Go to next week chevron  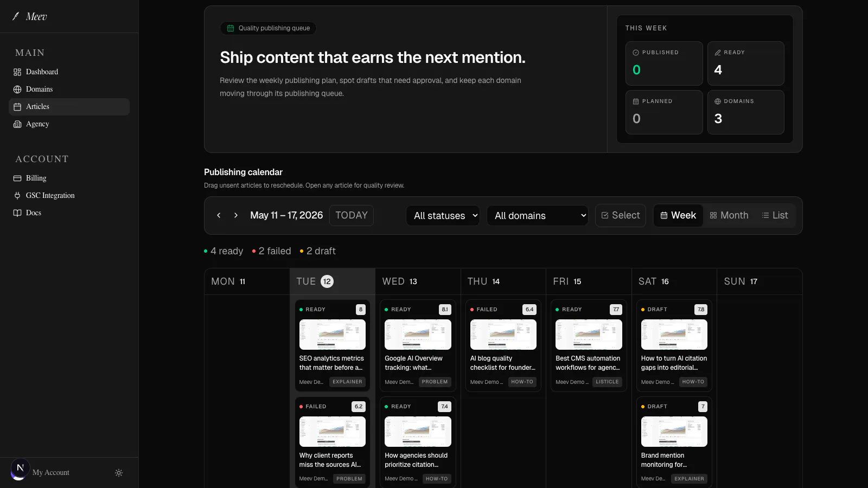(x=236, y=215)
